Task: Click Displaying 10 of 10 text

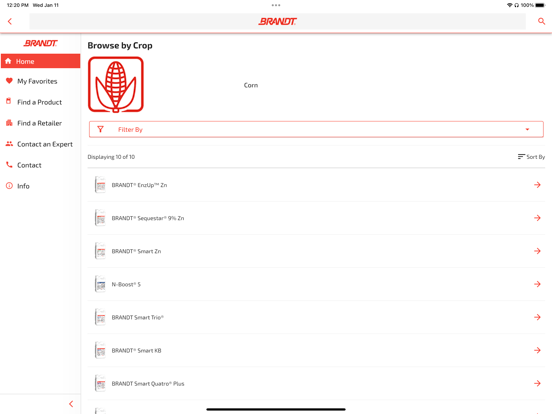Action: point(111,157)
